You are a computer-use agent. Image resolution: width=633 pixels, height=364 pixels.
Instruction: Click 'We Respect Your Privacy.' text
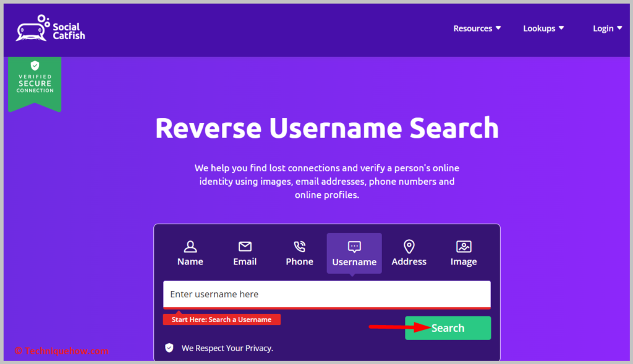click(x=227, y=348)
